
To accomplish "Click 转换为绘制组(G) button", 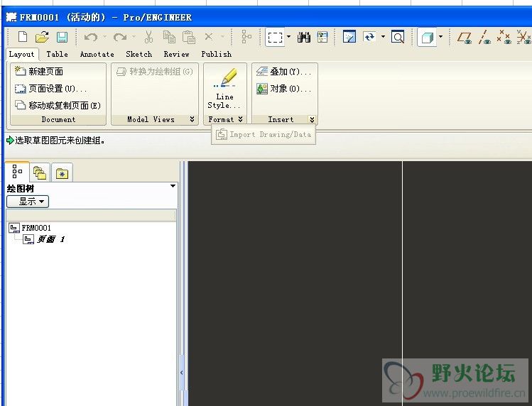I will click(155, 72).
